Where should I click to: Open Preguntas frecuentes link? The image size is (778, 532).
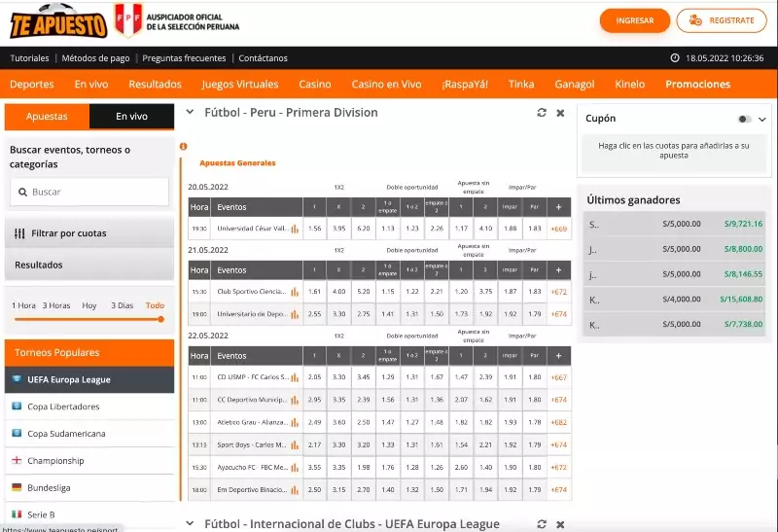click(x=184, y=58)
